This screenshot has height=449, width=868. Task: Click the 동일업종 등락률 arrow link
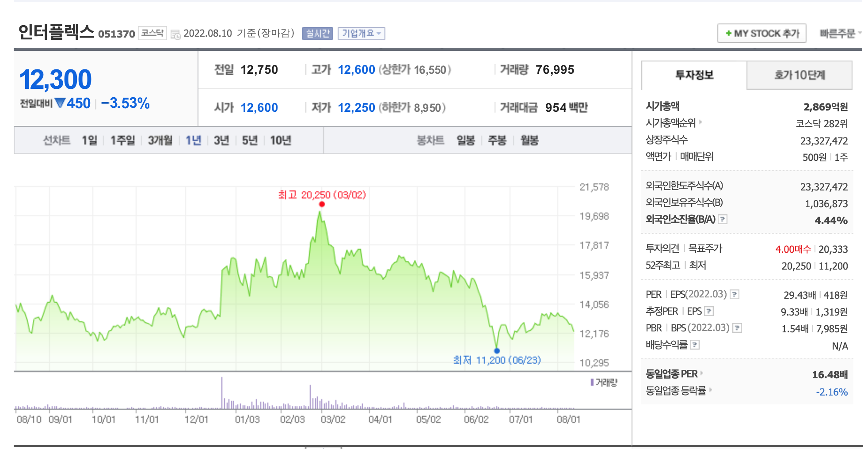pos(711,390)
